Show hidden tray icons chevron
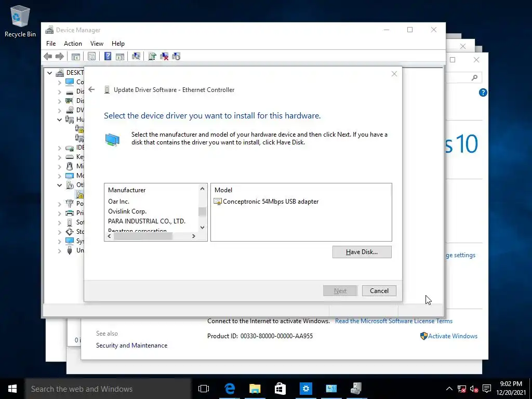 click(449, 389)
